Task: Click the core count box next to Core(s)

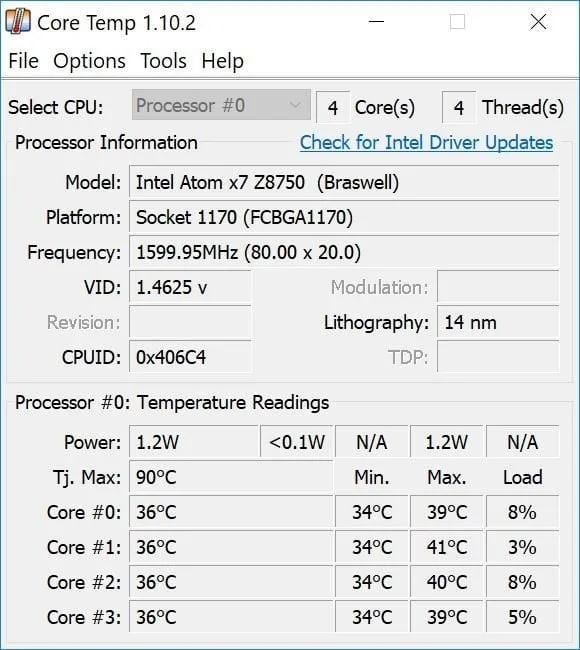Action: (x=333, y=107)
